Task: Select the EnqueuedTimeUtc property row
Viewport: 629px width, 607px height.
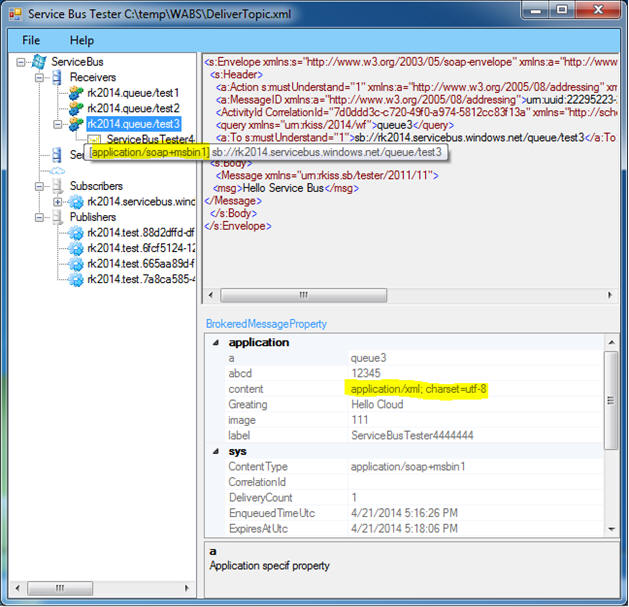Action: point(404,513)
